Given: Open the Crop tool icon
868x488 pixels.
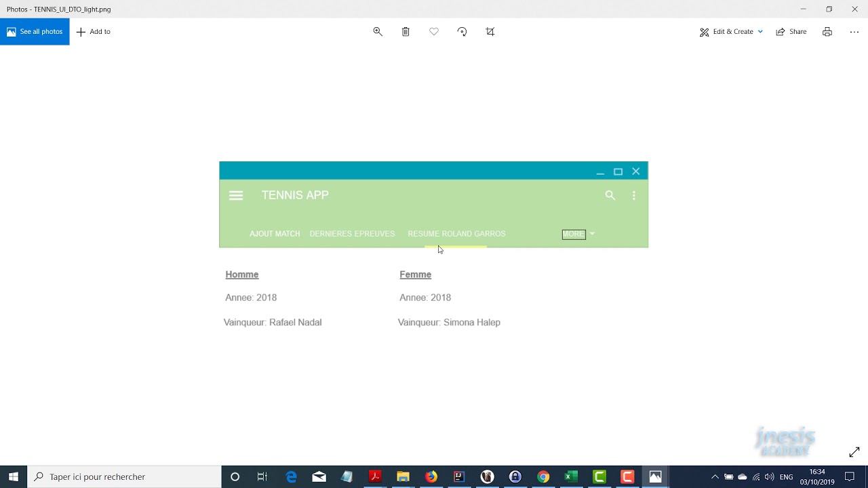Looking at the screenshot, I should coord(490,32).
